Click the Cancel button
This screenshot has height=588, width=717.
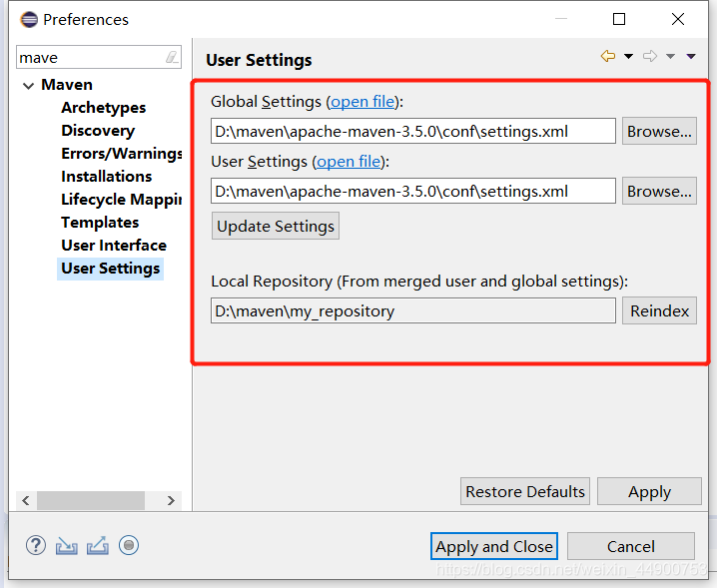631,546
